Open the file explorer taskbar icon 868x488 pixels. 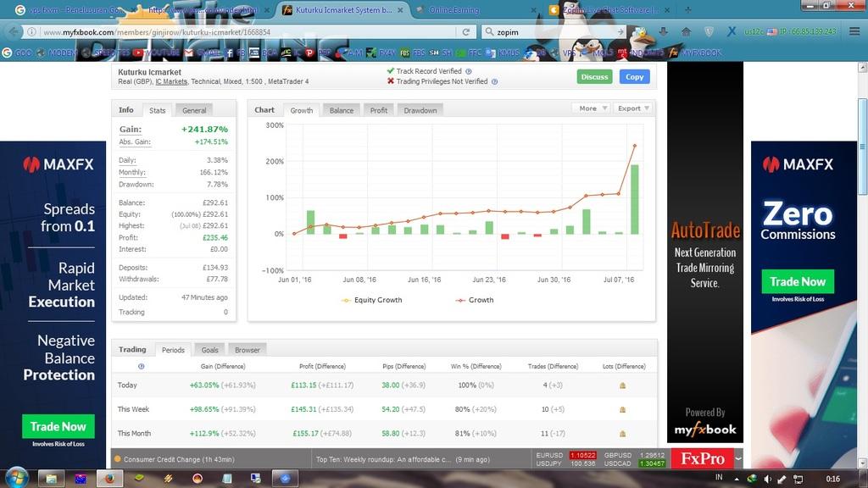click(x=52, y=478)
